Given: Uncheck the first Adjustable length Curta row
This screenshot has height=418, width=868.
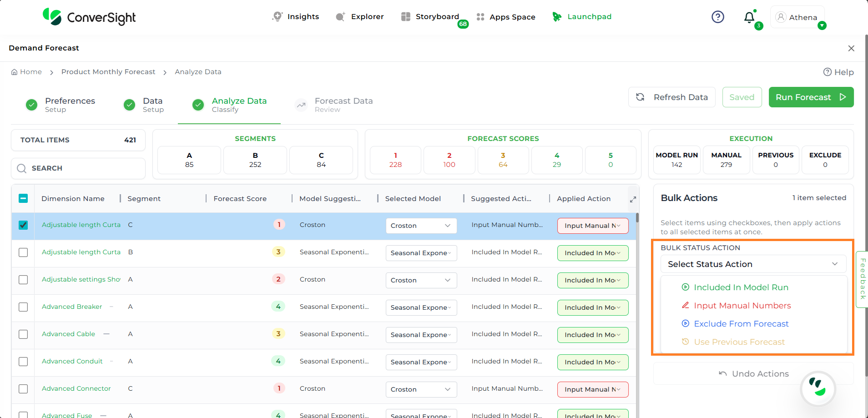Looking at the screenshot, I should tap(23, 225).
